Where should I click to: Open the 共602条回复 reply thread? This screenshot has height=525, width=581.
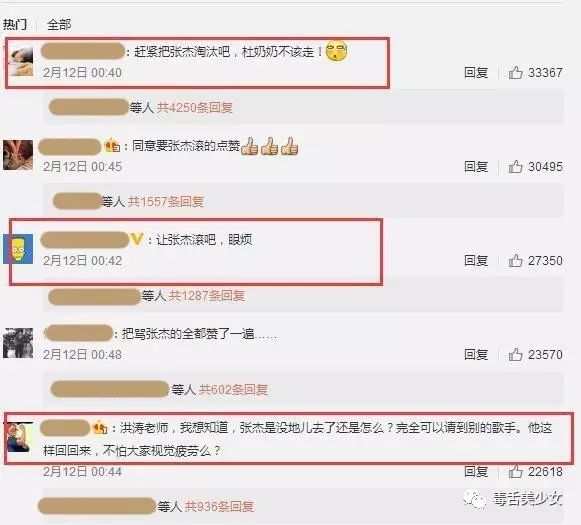233,389
